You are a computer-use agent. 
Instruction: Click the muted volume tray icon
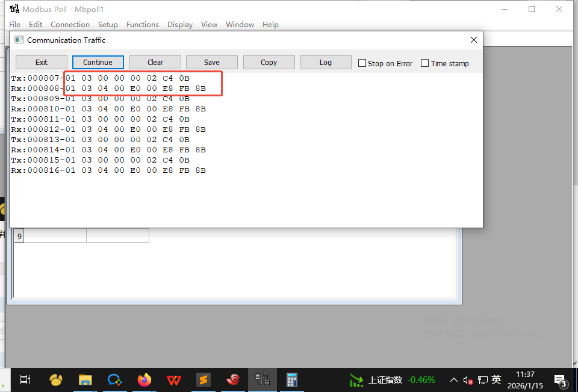pyautogui.click(x=468, y=380)
